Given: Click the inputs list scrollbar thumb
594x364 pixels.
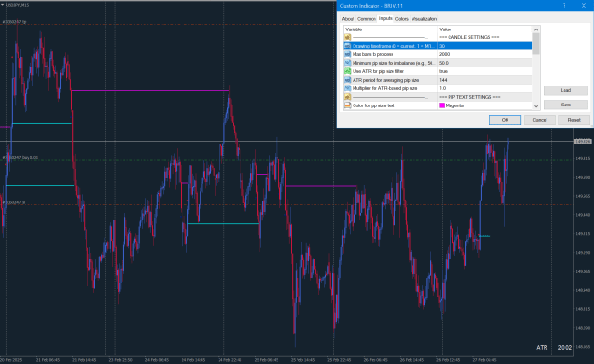Looking at the screenshot, I should tap(536, 44).
